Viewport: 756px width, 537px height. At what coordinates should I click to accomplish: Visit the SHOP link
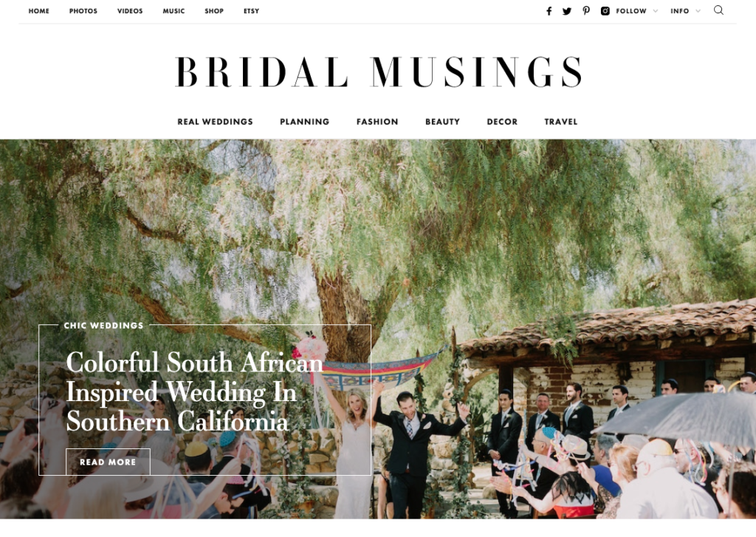(214, 11)
